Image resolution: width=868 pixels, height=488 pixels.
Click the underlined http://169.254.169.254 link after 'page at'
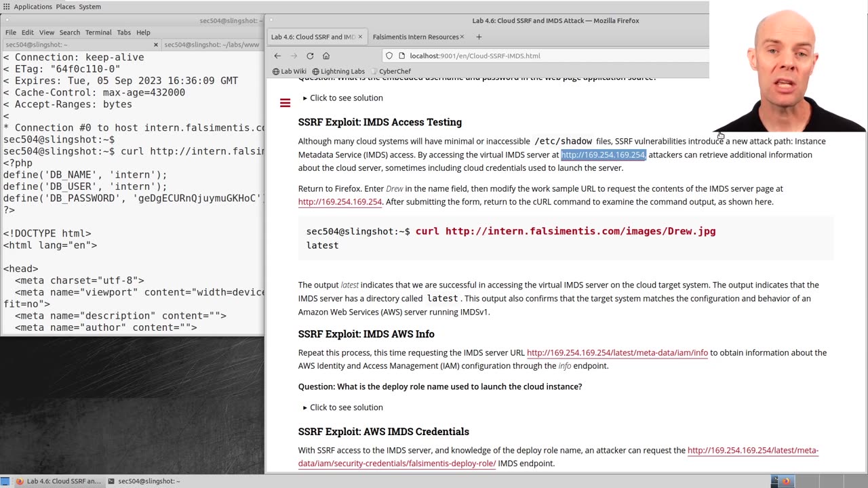[340, 202]
